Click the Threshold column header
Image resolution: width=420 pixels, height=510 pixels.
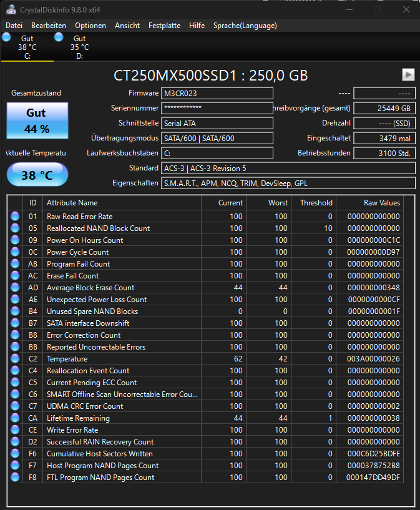(x=314, y=203)
